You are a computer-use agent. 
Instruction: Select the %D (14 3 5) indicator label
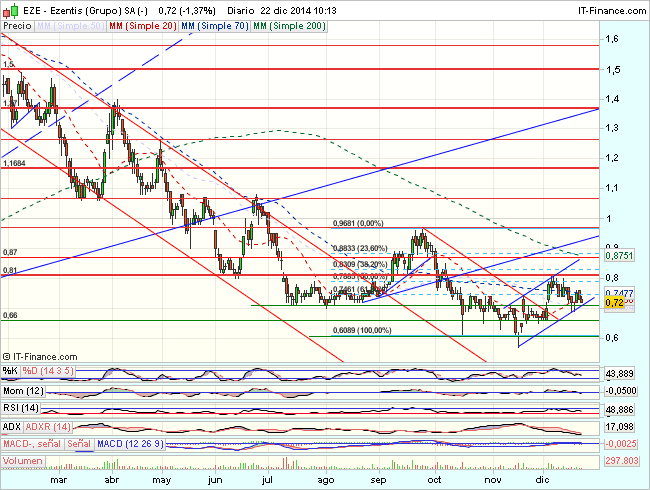(x=48, y=371)
